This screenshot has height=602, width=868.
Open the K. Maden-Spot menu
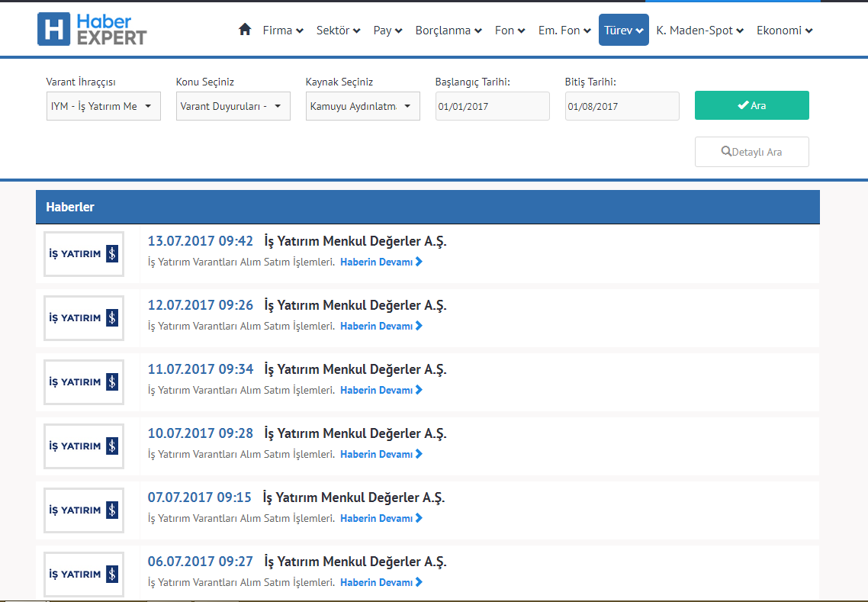(699, 31)
